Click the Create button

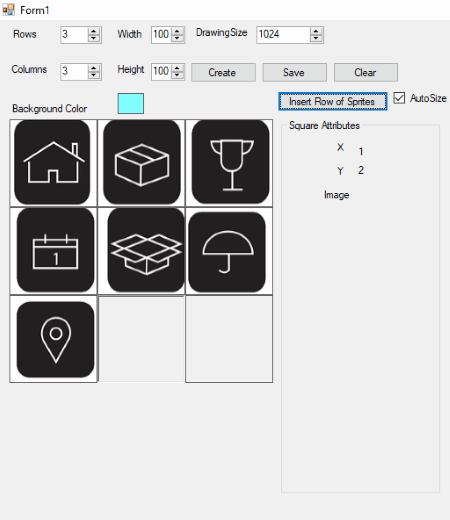[223, 72]
